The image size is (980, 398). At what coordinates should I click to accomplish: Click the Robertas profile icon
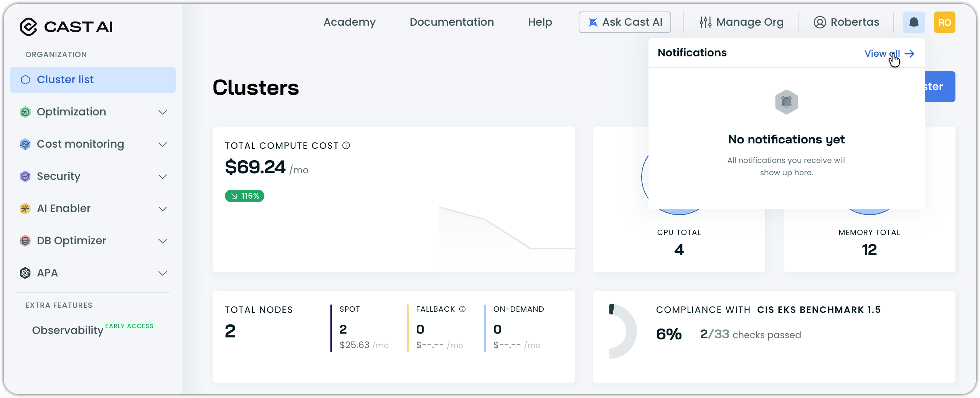820,22
